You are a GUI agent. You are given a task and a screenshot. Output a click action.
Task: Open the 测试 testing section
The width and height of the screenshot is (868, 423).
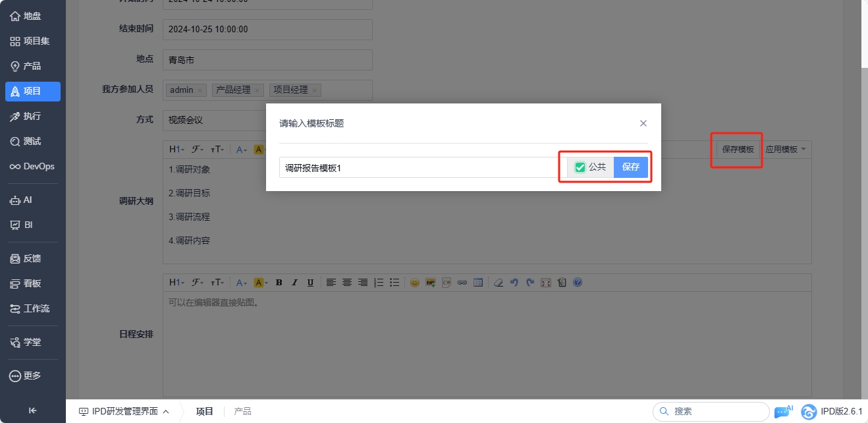(32, 142)
